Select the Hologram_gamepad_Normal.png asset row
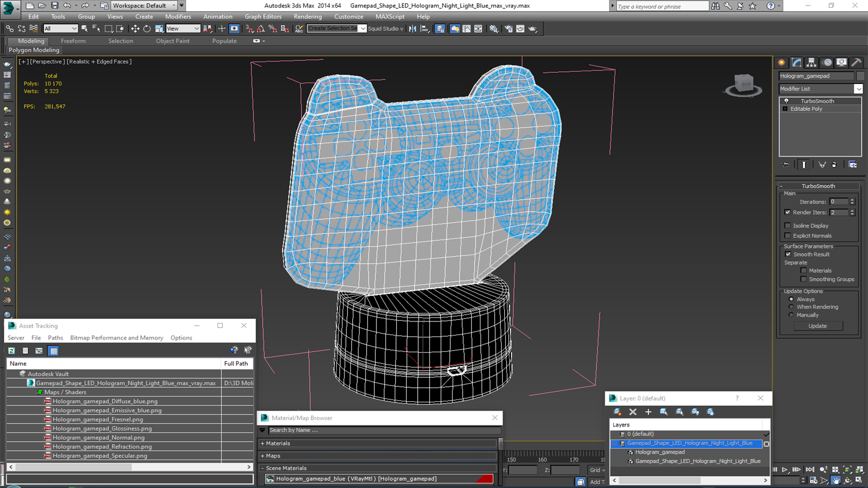This screenshot has width=868, height=488. (x=99, y=437)
